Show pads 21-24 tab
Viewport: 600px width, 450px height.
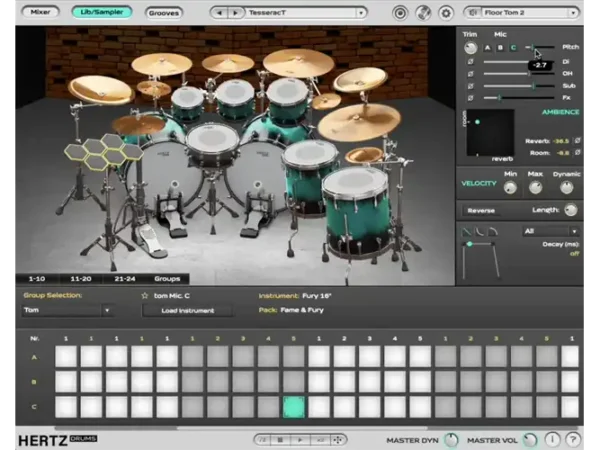(x=125, y=279)
